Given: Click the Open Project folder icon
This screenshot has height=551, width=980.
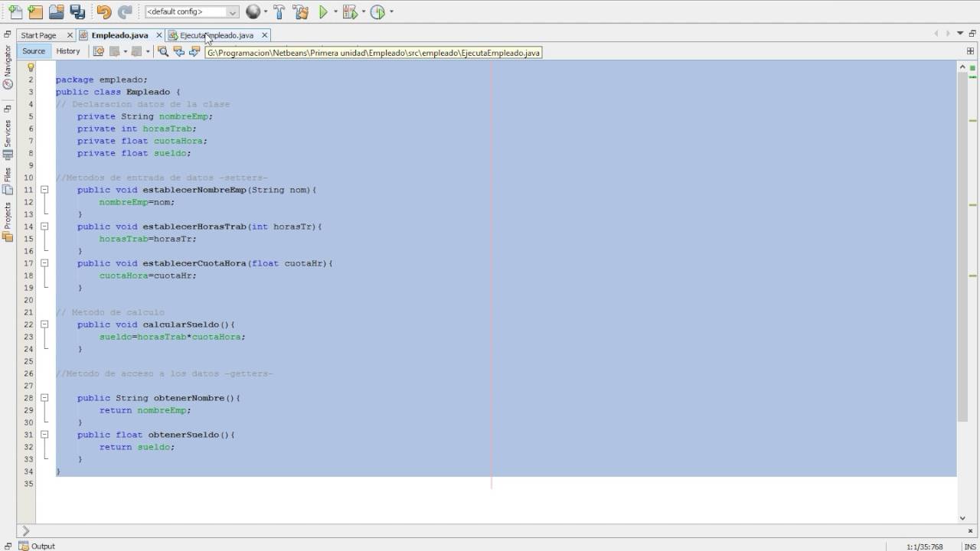Looking at the screenshot, I should coord(56,11).
